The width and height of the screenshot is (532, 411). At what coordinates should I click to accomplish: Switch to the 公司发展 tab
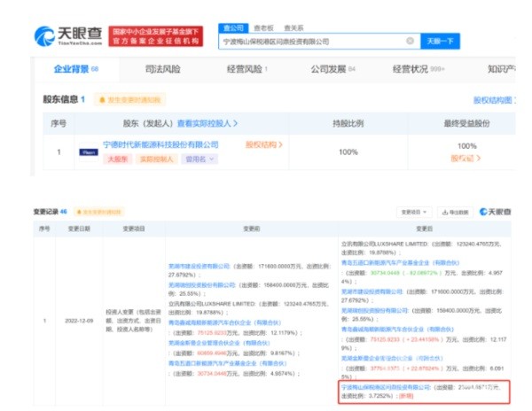[332, 69]
